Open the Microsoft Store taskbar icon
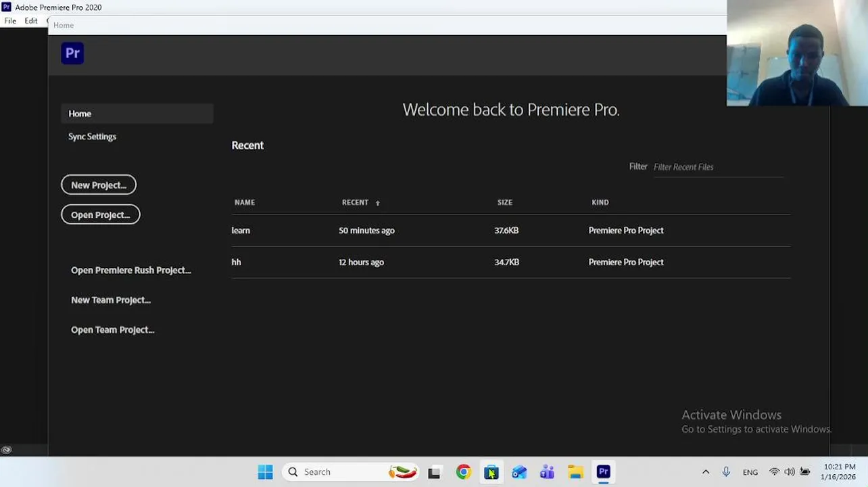The image size is (868, 487). [491, 472]
